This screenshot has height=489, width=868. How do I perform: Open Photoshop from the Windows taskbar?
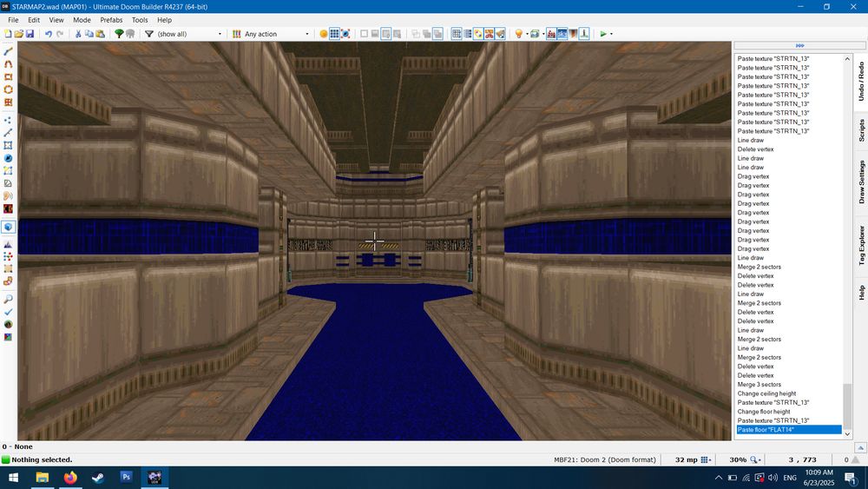(x=126, y=478)
